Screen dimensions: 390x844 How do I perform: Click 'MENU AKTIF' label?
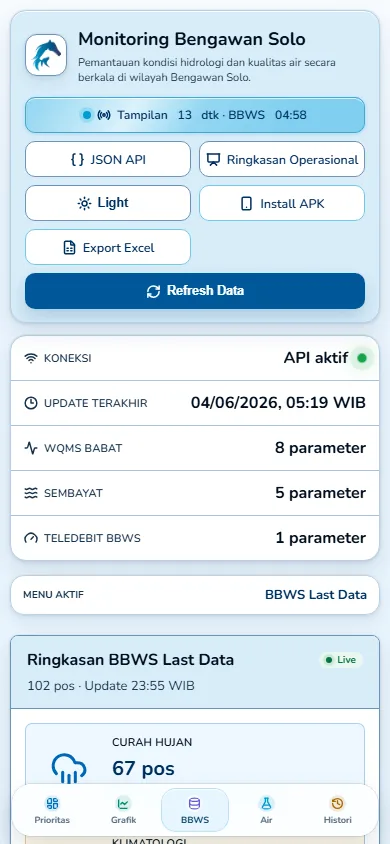point(53,595)
